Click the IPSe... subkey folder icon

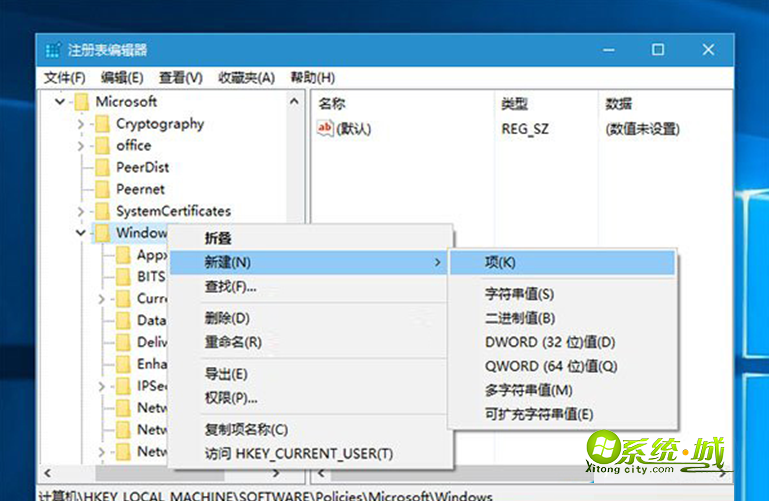123,386
